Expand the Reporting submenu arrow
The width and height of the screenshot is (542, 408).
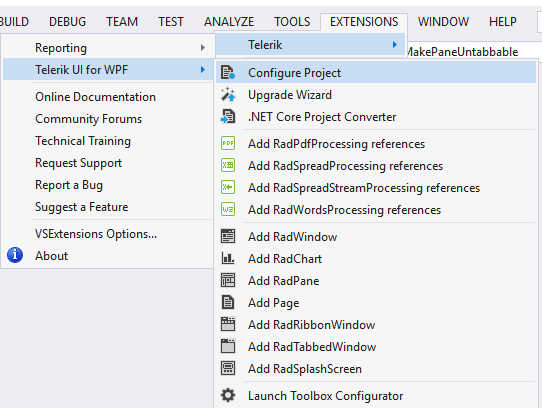[203, 48]
